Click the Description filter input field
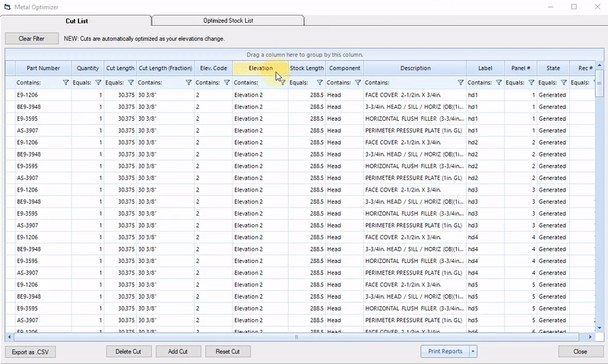 pos(410,83)
